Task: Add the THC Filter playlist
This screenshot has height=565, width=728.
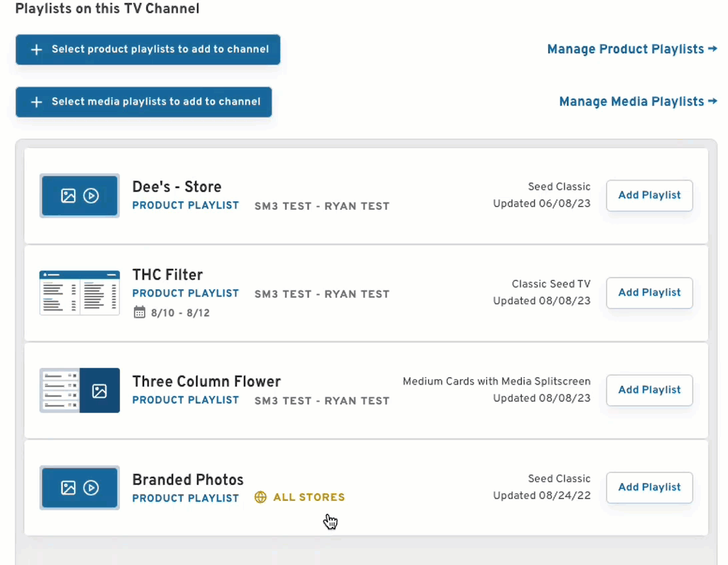Action: pos(649,292)
